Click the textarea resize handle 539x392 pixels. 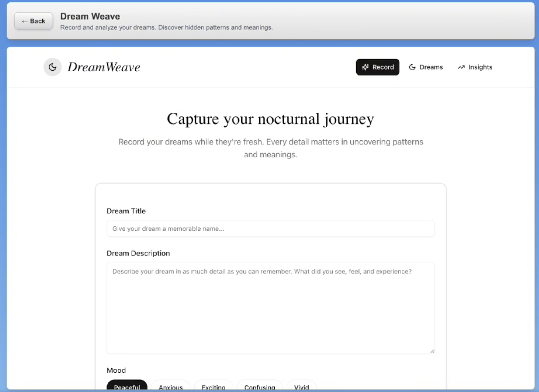433,351
